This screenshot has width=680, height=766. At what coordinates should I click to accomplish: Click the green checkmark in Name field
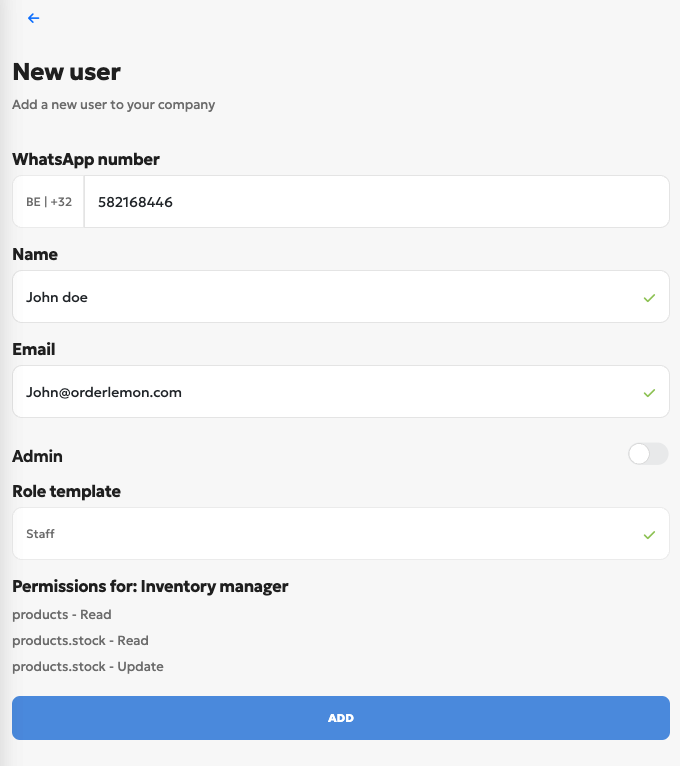pos(649,298)
